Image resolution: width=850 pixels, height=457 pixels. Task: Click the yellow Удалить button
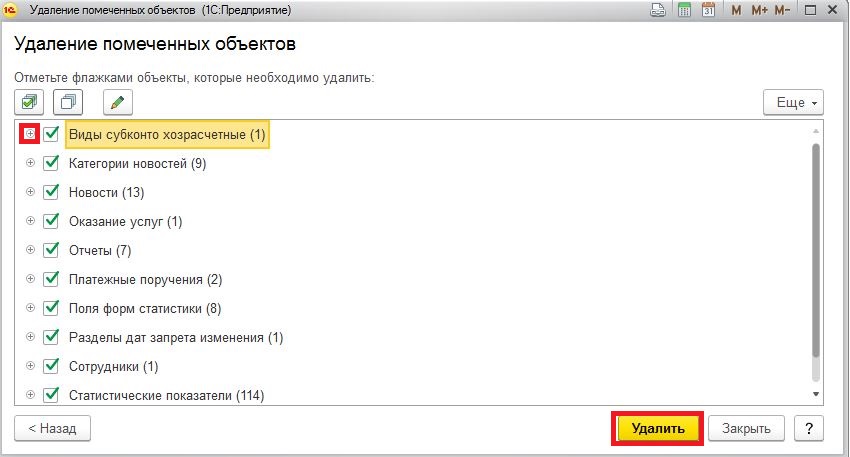coord(658,428)
